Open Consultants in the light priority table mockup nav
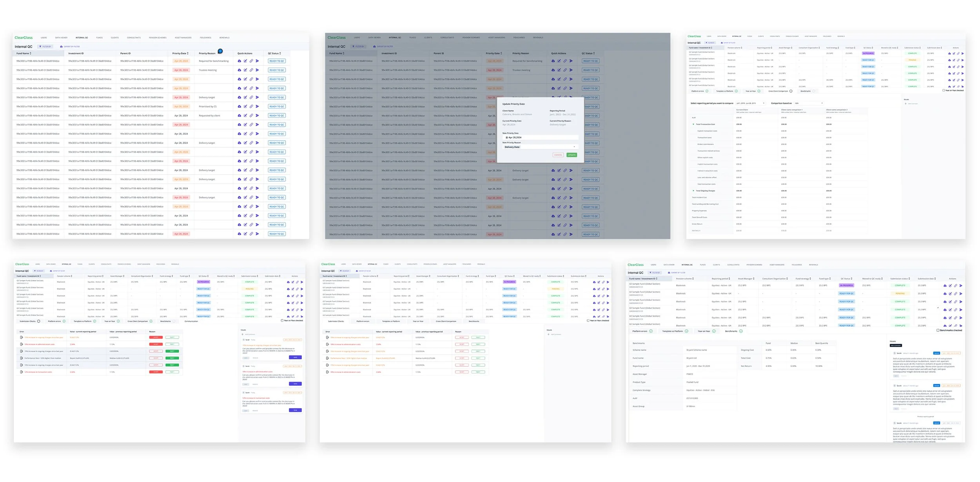Image resolution: width=980 pixels, height=482 pixels. [x=134, y=38]
